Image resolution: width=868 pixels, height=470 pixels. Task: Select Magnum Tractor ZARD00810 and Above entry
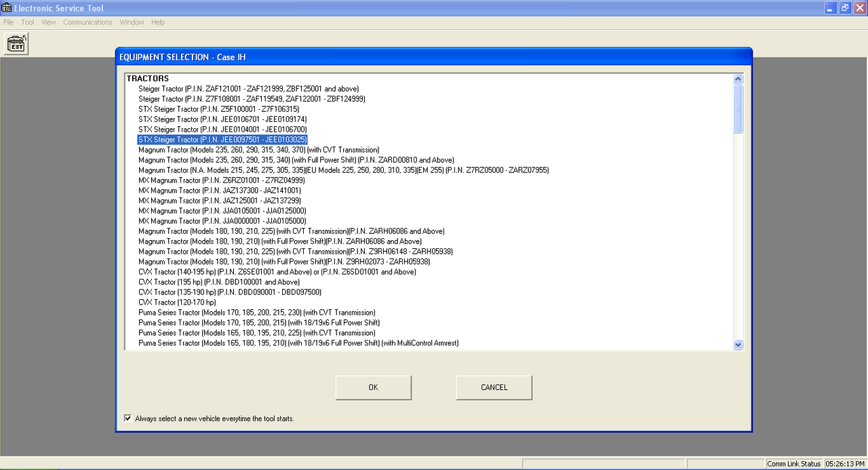pos(296,160)
